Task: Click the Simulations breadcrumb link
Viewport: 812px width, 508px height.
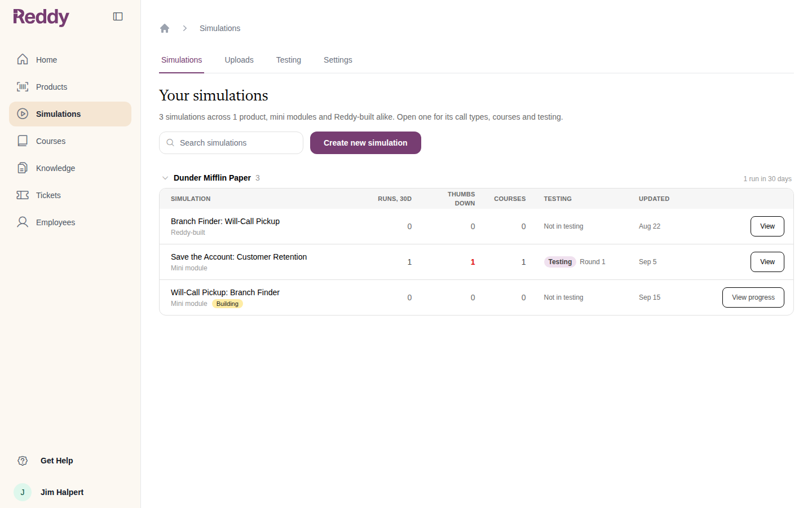Action: click(220, 28)
